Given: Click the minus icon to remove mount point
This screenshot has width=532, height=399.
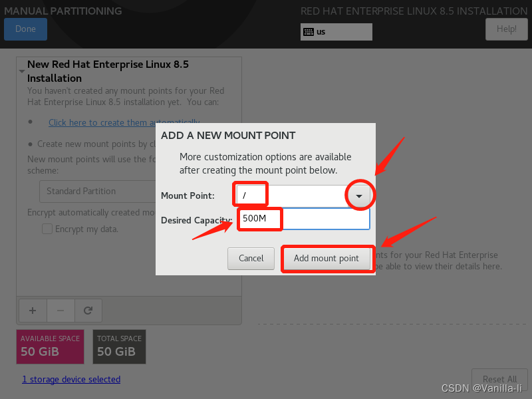Looking at the screenshot, I should tap(61, 311).
